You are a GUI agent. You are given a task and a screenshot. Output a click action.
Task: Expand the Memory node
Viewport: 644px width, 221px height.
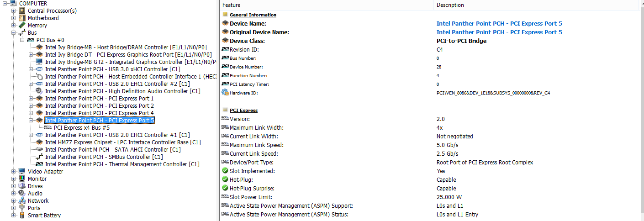[13, 25]
